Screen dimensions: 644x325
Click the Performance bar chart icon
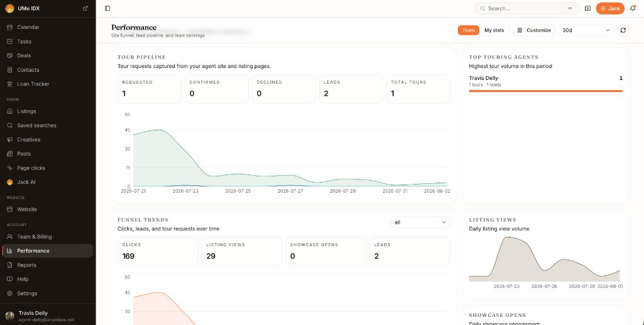coord(9,251)
